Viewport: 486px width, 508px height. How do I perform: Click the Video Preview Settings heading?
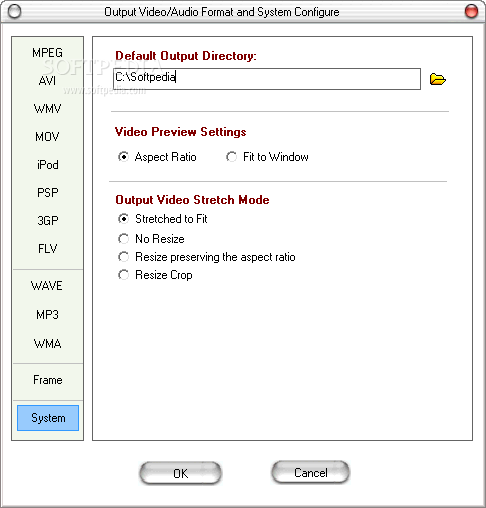[180, 132]
